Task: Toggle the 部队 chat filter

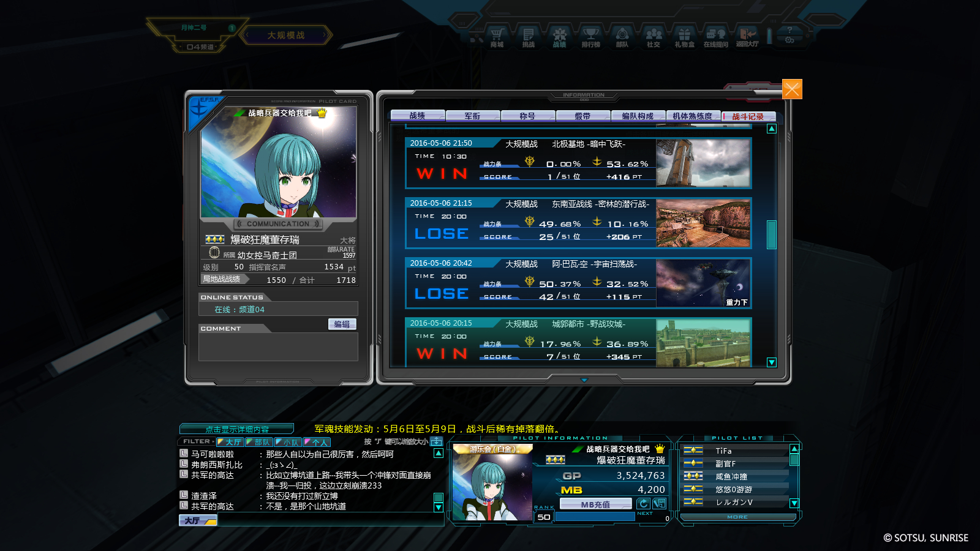Action: click(259, 442)
